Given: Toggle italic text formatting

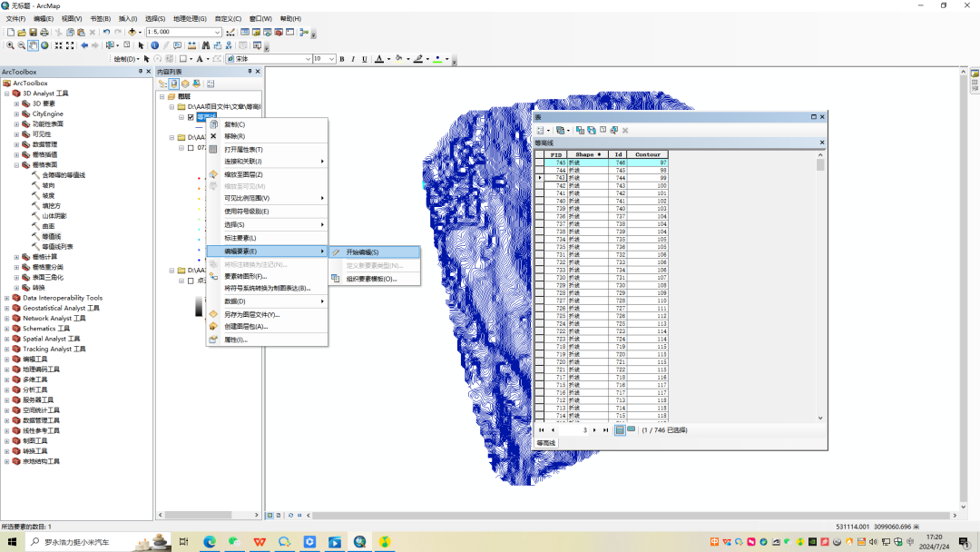Looking at the screenshot, I should point(353,59).
